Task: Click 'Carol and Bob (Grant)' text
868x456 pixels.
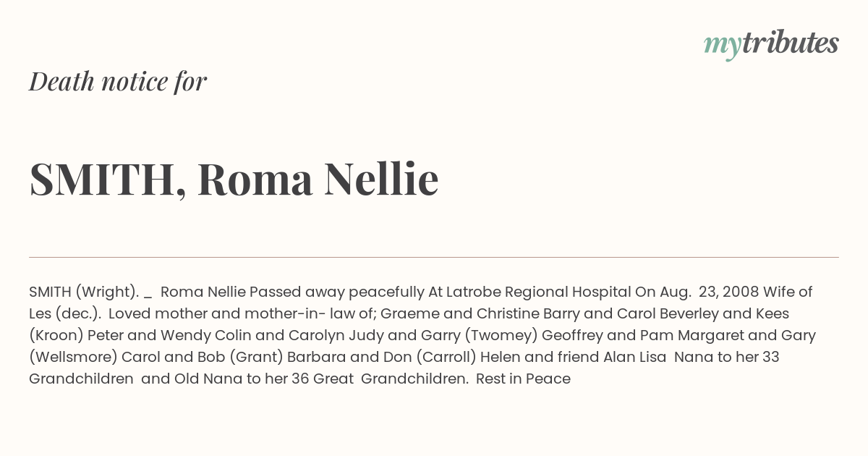Action: (x=204, y=358)
